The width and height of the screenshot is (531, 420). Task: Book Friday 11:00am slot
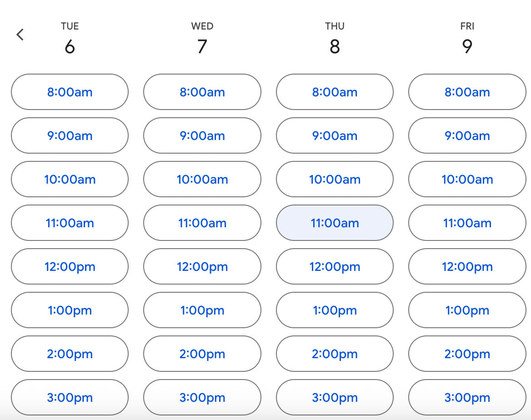coord(467,223)
